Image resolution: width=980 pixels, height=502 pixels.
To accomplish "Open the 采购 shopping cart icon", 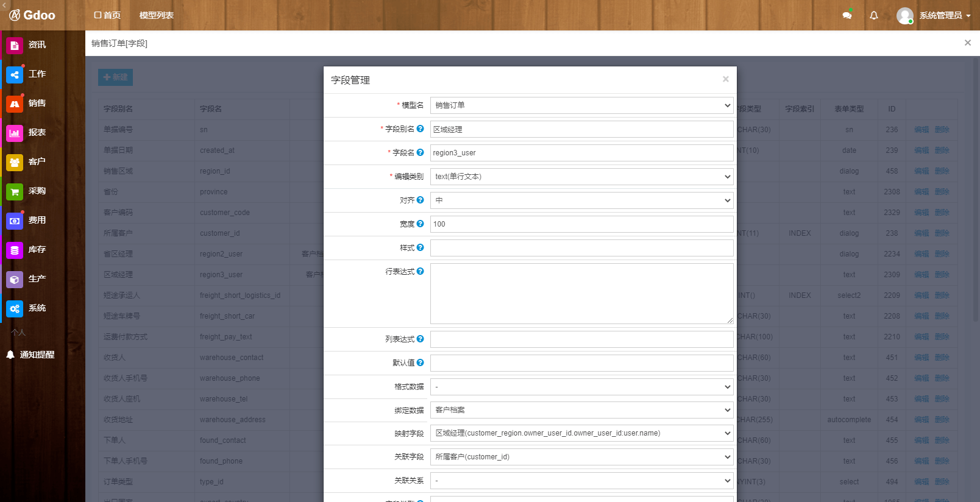I will pyautogui.click(x=15, y=192).
